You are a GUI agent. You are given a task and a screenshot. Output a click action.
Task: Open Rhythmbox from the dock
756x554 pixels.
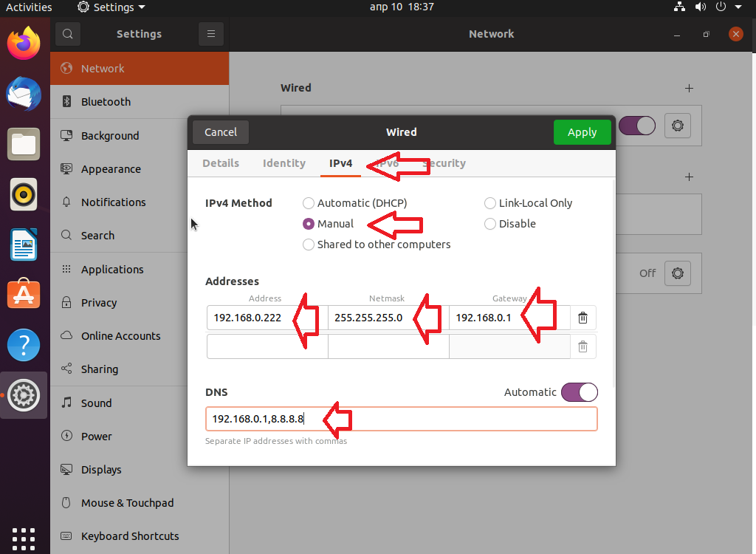click(24, 194)
